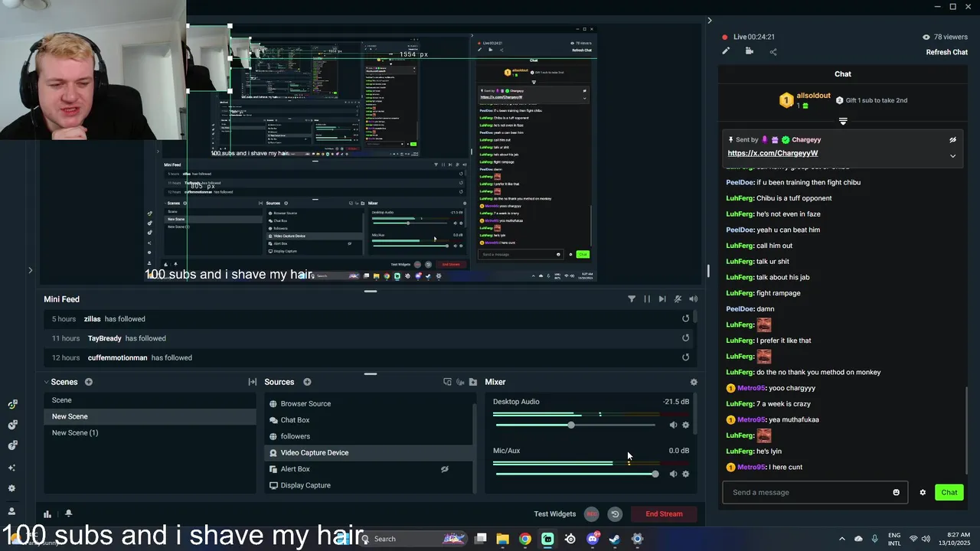Click the Mini Feed speaker volume icon

tap(693, 299)
